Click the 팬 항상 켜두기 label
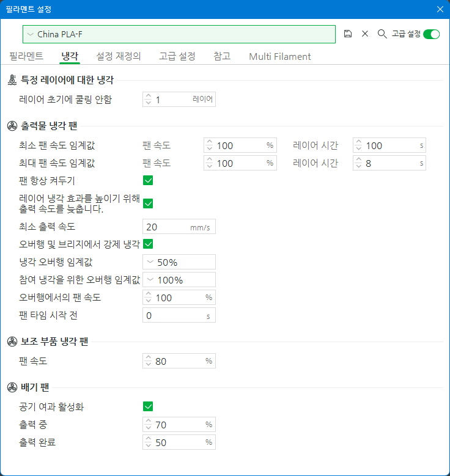 click(x=47, y=181)
